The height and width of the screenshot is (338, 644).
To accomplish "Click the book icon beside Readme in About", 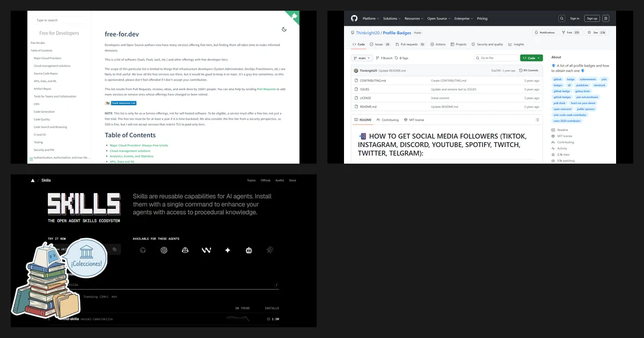I will (x=553, y=130).
